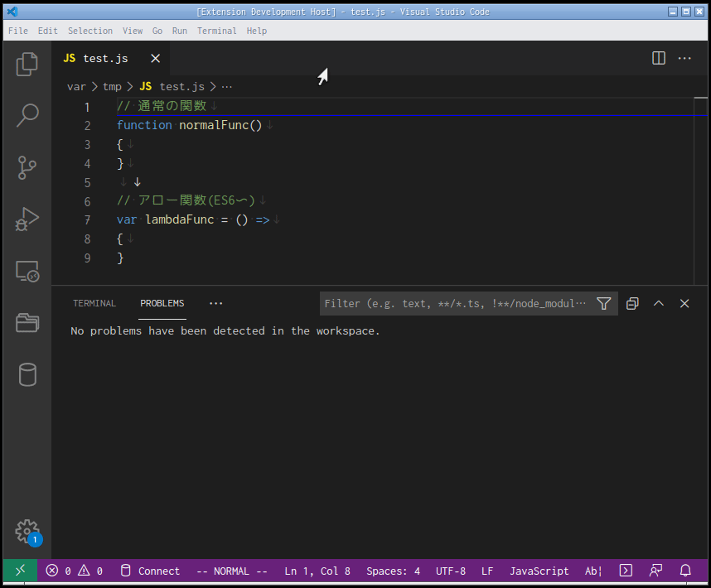Click the terminal-arrow status bar icon
Screen dimensions: 711x588
(x=626, y=571)
